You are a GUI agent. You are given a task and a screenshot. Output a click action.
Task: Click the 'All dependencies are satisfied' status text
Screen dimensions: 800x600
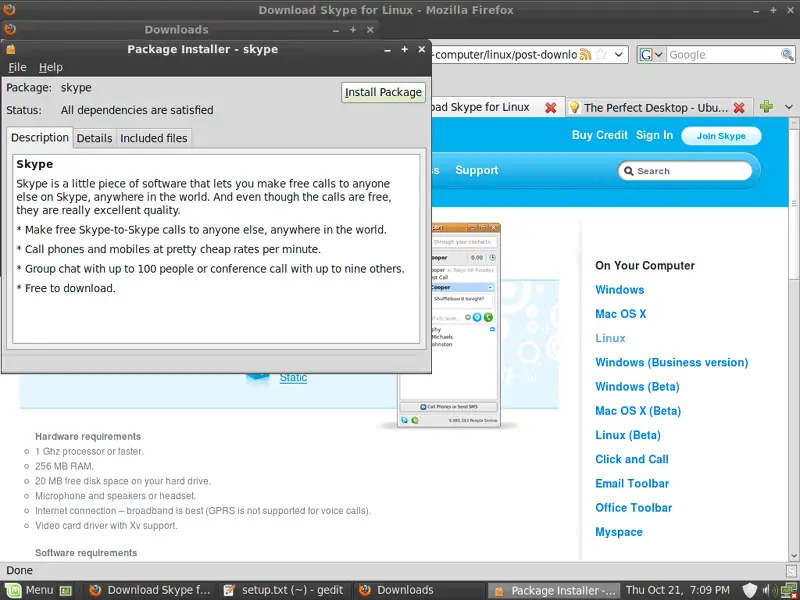[137, 110]
